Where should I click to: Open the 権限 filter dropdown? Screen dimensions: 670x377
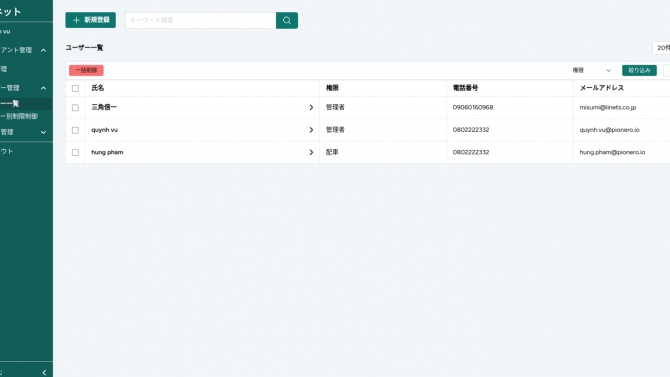[592, 70]
